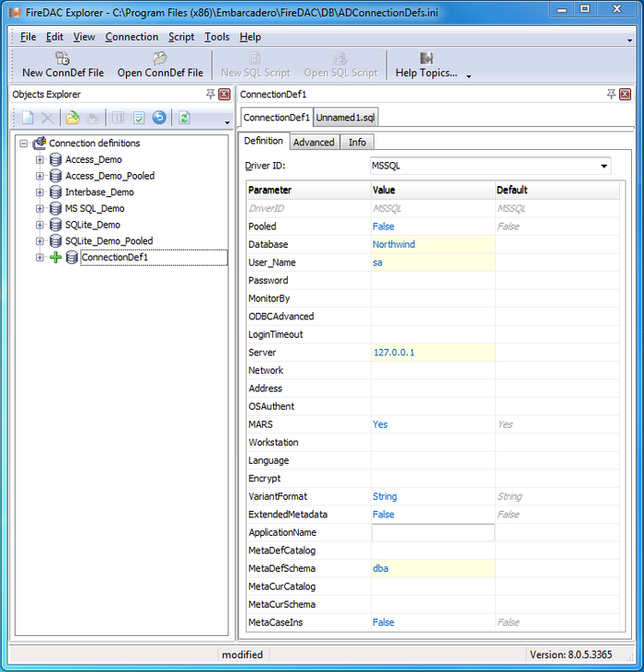644x672 pixels.
Task: Switch to the Info tab
Action: [357, 143]
